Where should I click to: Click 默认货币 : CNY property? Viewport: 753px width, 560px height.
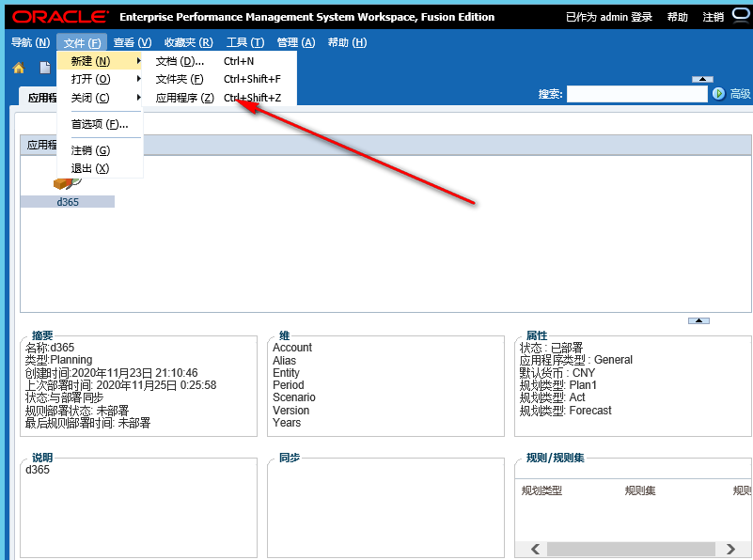557,373
